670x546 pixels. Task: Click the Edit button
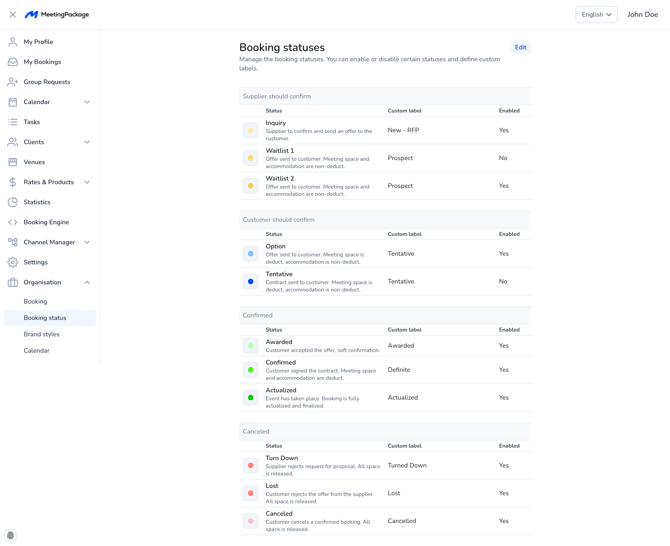[x=520, y=47]
